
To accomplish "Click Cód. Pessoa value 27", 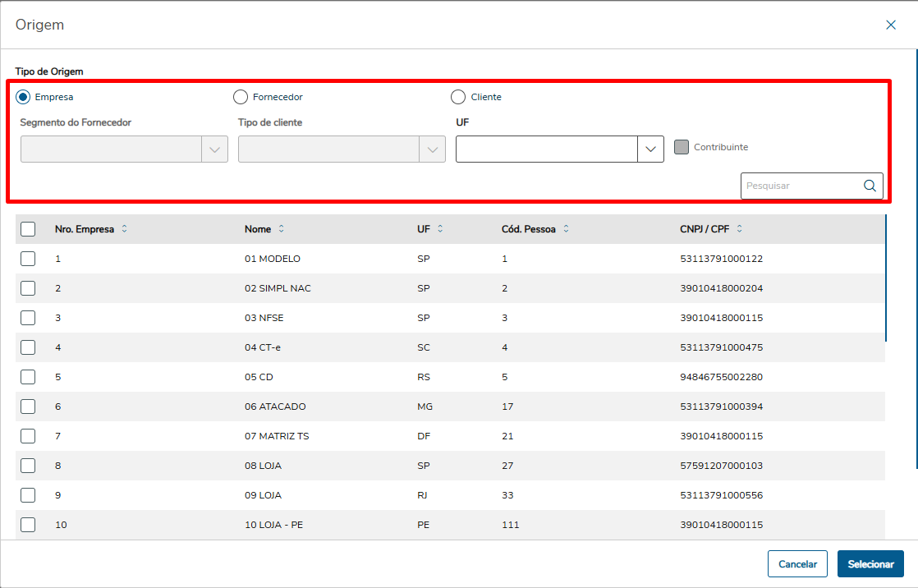I will (507, 466).
